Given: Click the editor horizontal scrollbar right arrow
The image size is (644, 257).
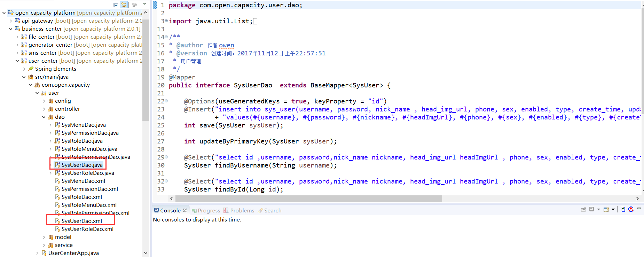Looking at the screenshot, I should click(x=637, y=198).
